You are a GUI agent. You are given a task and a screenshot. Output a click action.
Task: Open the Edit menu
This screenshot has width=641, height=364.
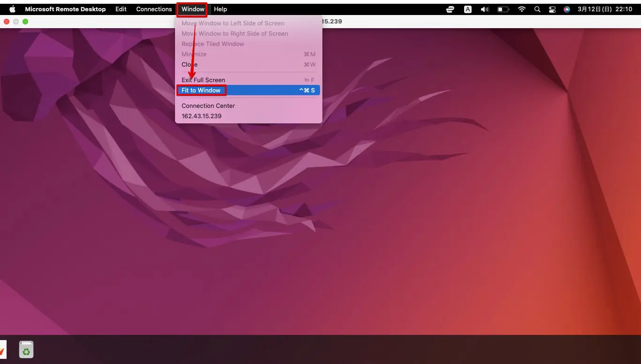(x=121, y=9)
